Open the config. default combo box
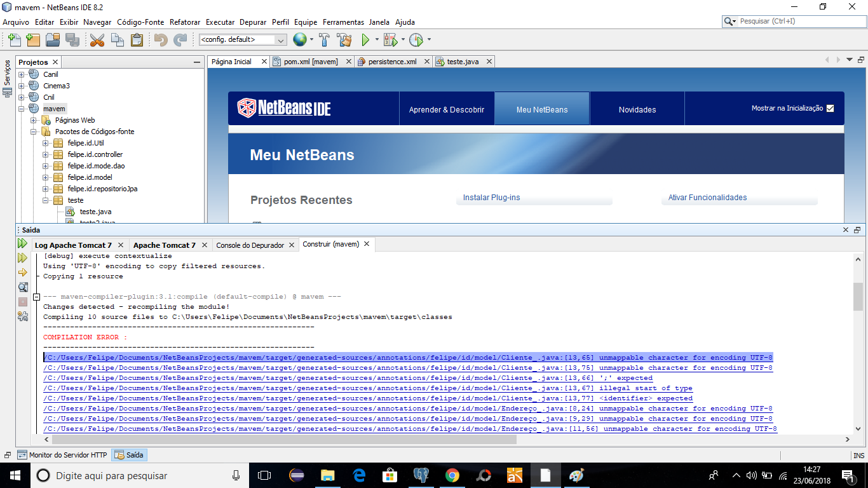868x488 pixels. [243, 39]
